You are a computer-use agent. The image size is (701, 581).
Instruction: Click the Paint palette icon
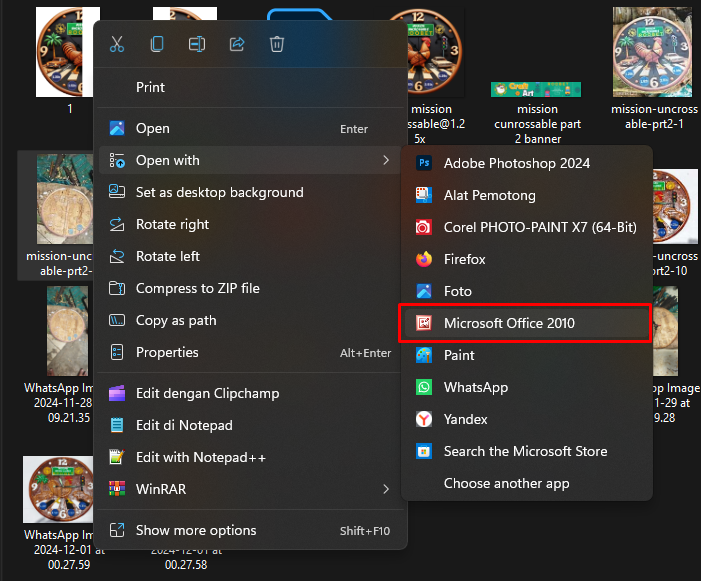tap(424, 355)
